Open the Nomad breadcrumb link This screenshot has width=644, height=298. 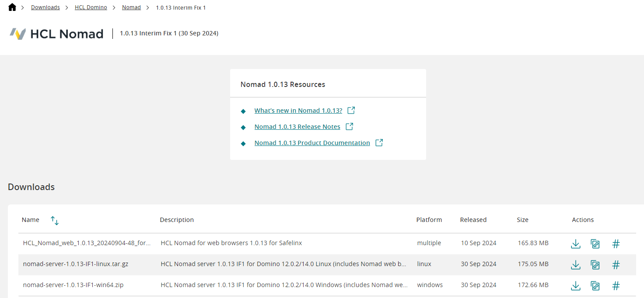coord(131,7)
